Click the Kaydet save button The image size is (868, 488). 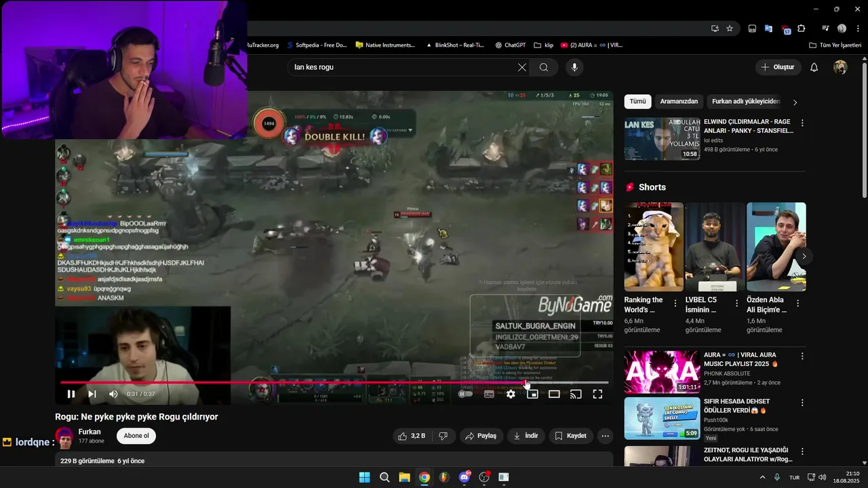571,436
